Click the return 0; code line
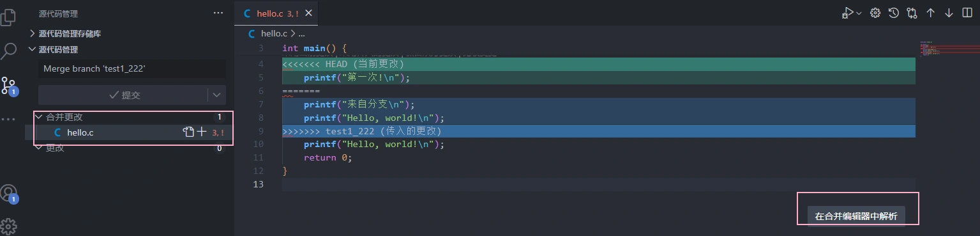 click(x=328, y=158)
